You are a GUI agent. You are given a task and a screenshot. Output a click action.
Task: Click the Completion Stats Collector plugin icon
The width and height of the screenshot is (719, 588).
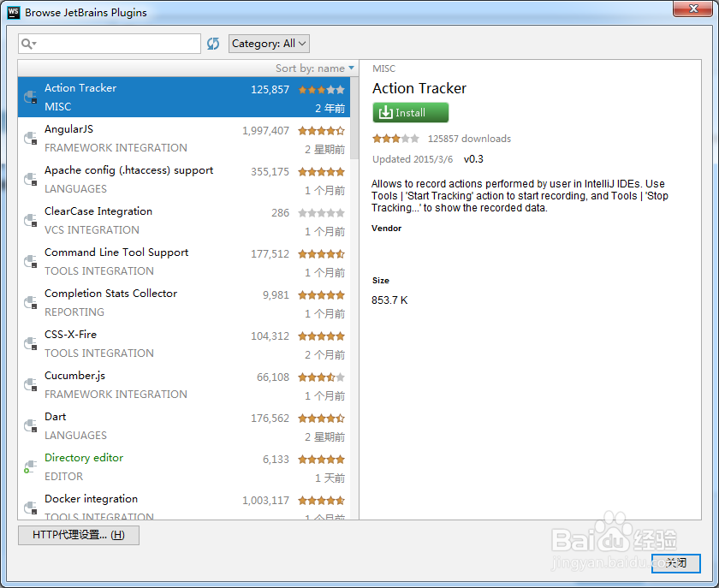(x=30, y=302)
